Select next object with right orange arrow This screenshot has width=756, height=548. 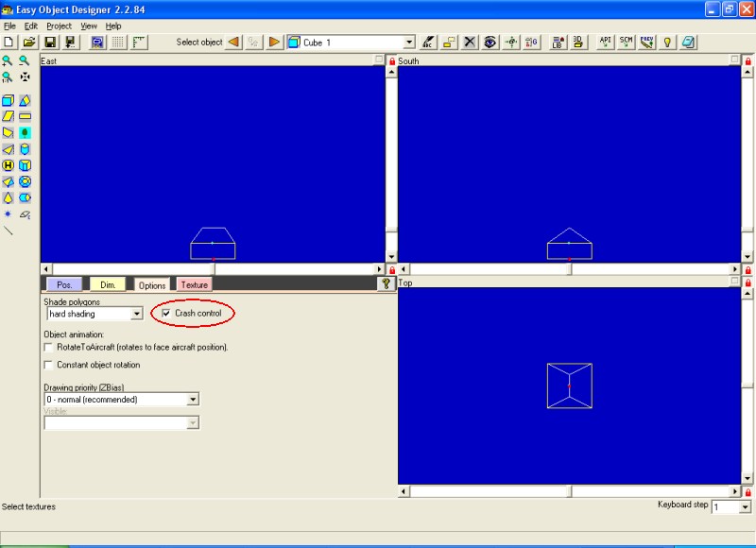click(274, 42)
